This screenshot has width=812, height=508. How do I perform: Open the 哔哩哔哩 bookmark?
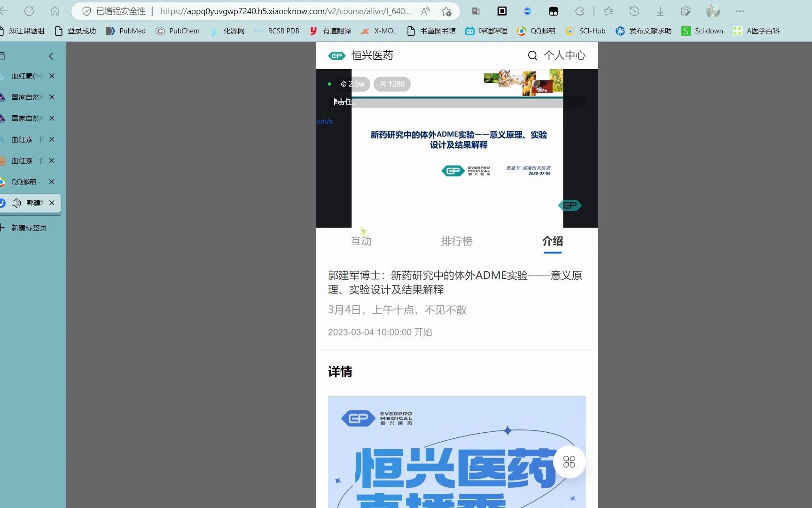coord(486,31)
